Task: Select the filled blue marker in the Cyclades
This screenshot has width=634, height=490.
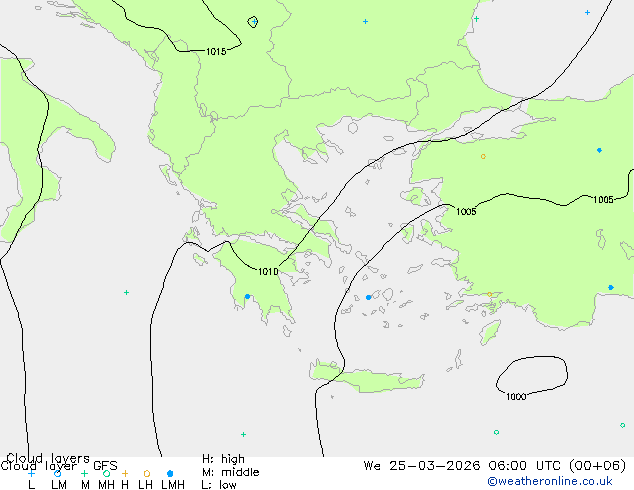Action: [368, 297]
